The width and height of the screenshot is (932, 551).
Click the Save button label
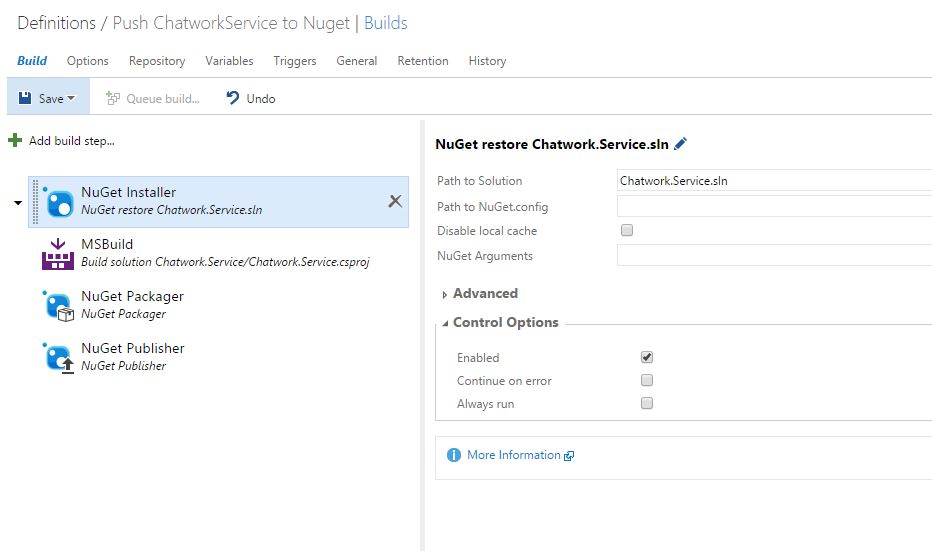[51, 99]
